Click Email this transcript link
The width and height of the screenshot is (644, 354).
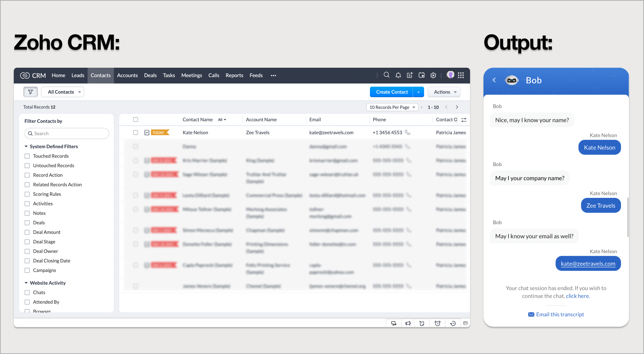[x=560, y=315]
